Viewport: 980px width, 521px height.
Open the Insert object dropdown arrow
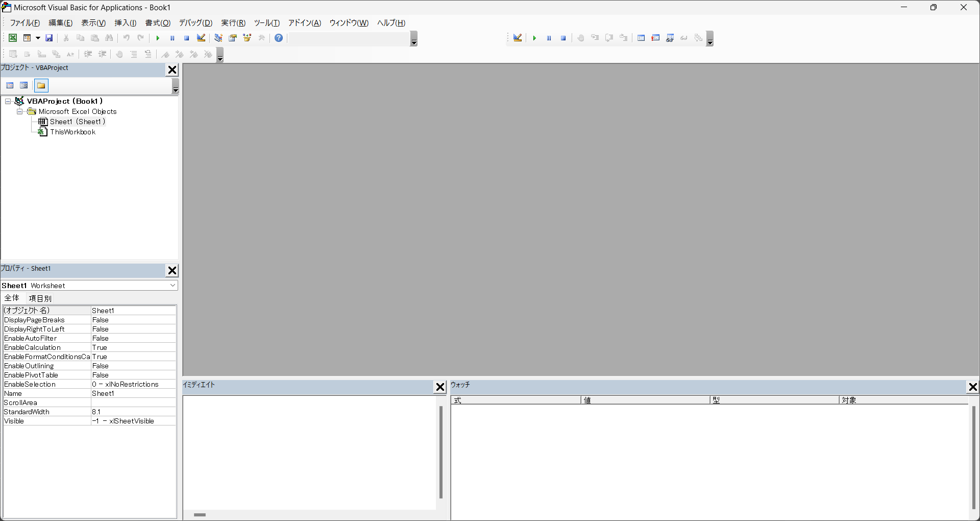coord(37,38)
